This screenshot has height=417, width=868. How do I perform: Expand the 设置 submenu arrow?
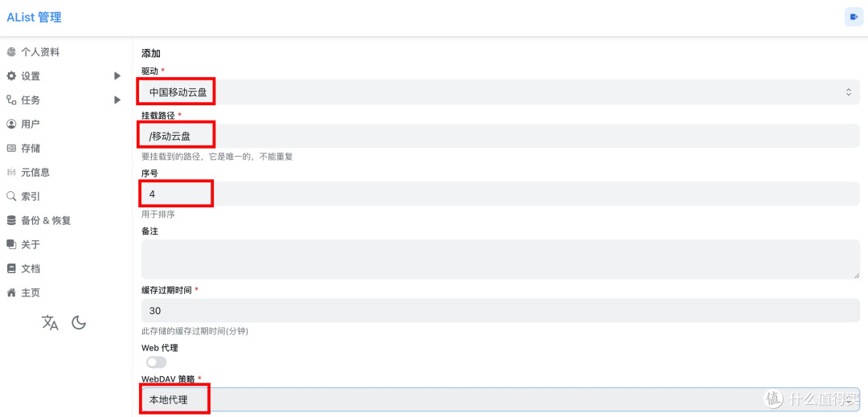117,76
